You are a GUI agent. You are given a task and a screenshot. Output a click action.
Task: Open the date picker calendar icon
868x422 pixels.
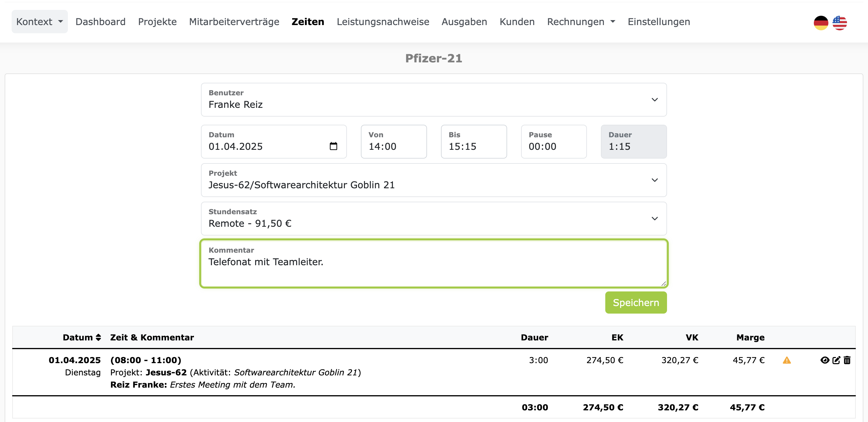333,147
